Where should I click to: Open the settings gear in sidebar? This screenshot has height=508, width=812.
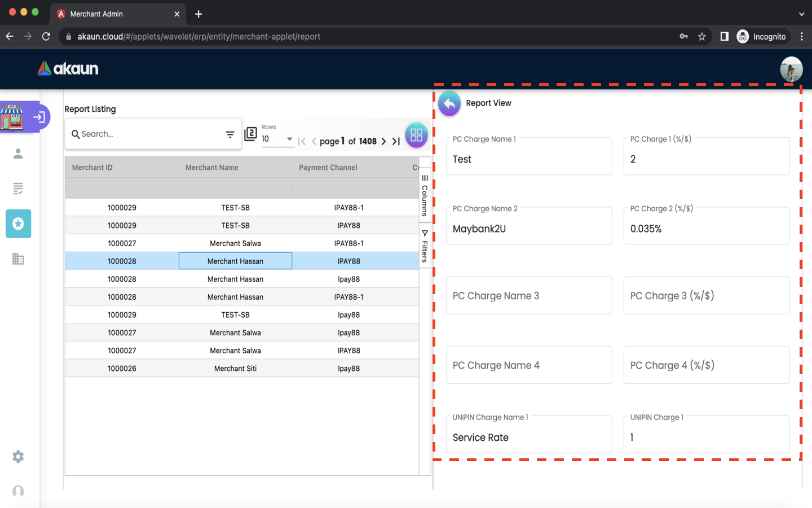[18, 457]
